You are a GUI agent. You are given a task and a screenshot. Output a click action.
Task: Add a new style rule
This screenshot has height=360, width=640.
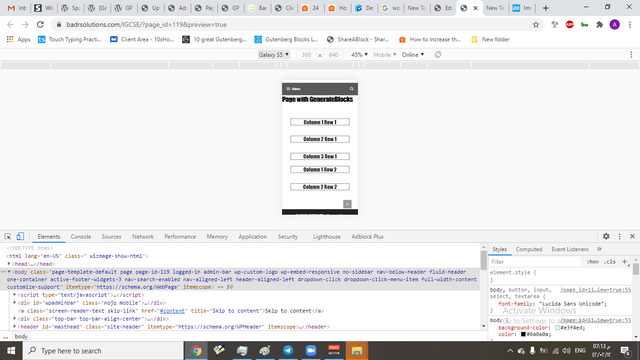click(624, 262)
